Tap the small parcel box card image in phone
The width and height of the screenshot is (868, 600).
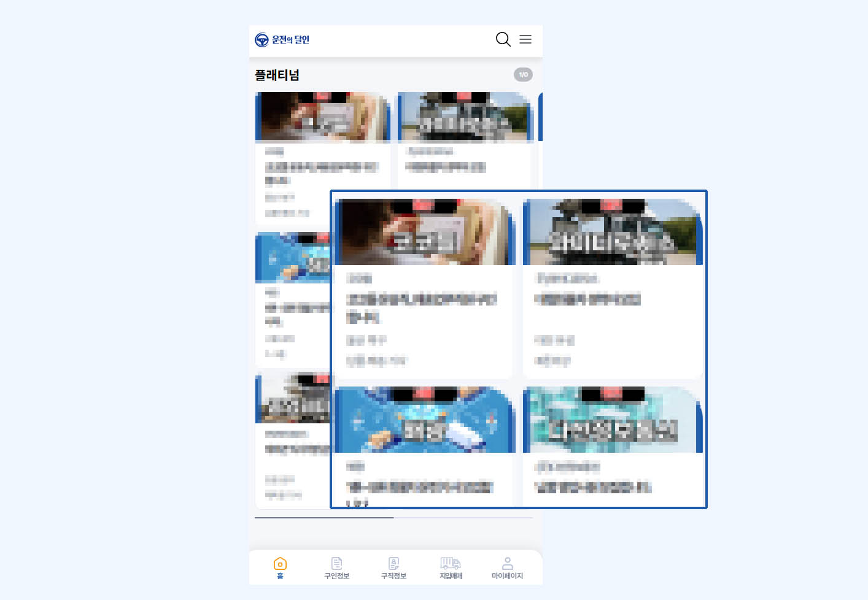[322, 117]
